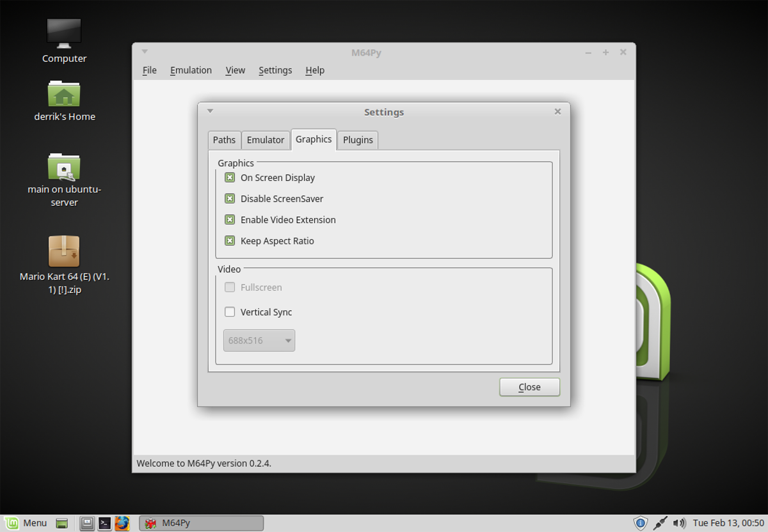Select the main on ubuntu-server share icon
768x532 pixels.
pyautogui.click(x=64, y=167)
